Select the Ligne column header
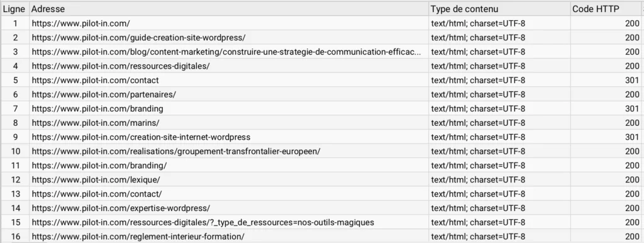The height and width of the screenshot is (243, 644). pos(14,9)
